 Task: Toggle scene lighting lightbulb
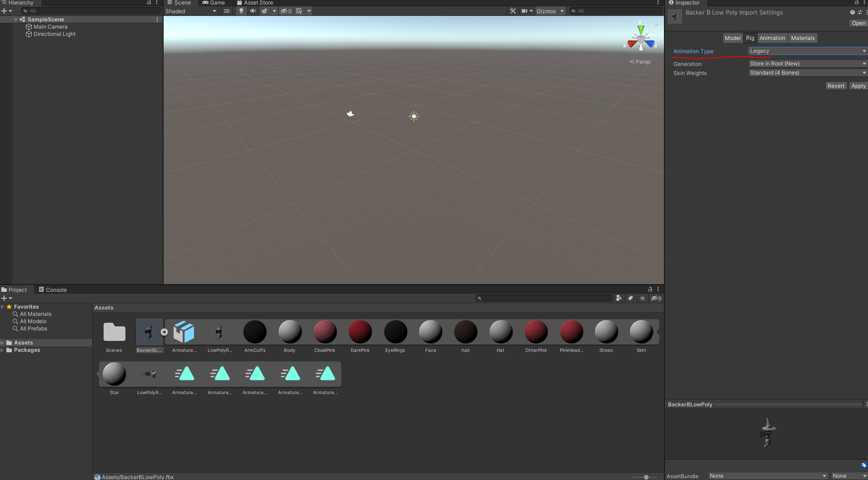tap(241, 11)
